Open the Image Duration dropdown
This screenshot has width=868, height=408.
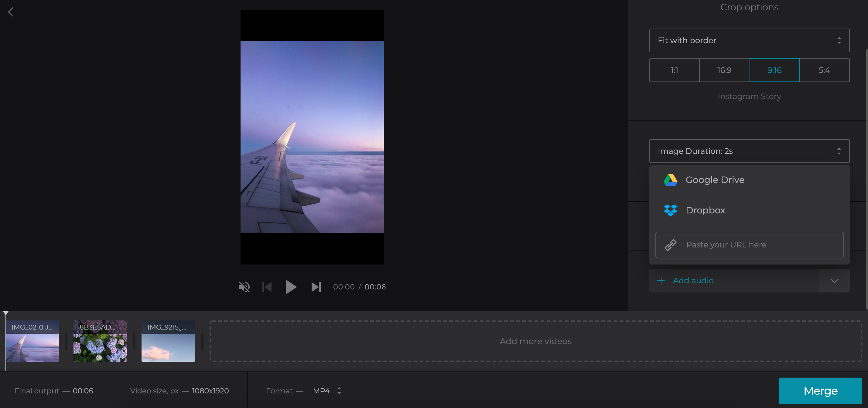tap(749, 151)
